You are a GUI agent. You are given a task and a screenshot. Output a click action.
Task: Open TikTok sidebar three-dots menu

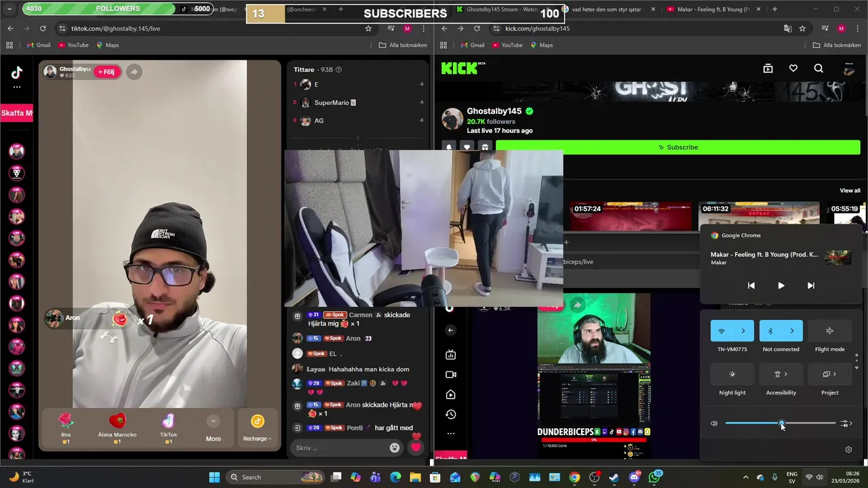(x=17, y=87)
